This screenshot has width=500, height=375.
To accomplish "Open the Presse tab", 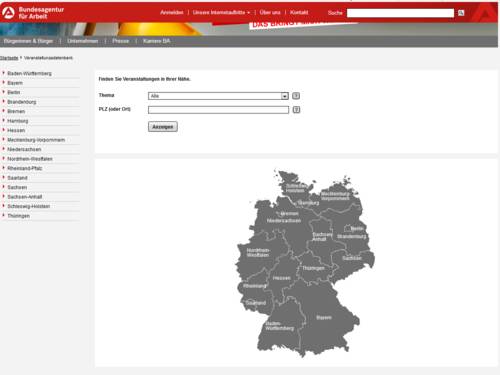I will tap(121, 41).
